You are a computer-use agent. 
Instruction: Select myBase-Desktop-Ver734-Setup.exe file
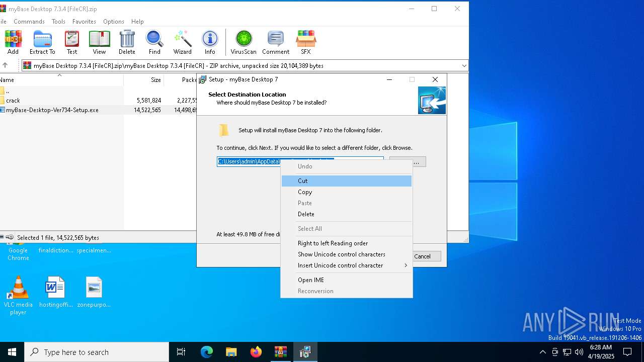[x=98, y=110]
